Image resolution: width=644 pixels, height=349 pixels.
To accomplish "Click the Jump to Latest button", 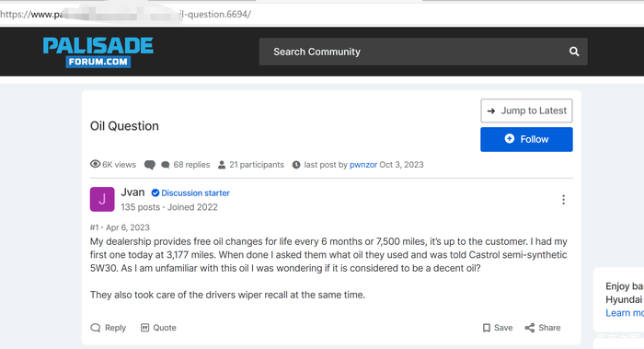I will click(526, 111).
